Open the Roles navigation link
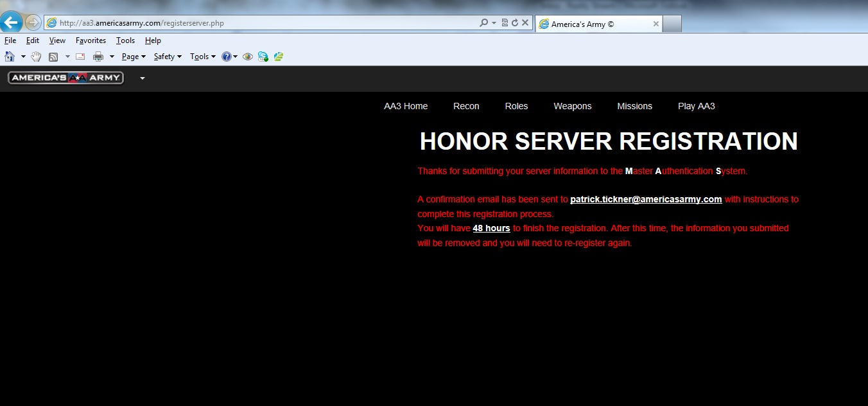The height and width of the screenshot is (406, 868). click(516, 106)
